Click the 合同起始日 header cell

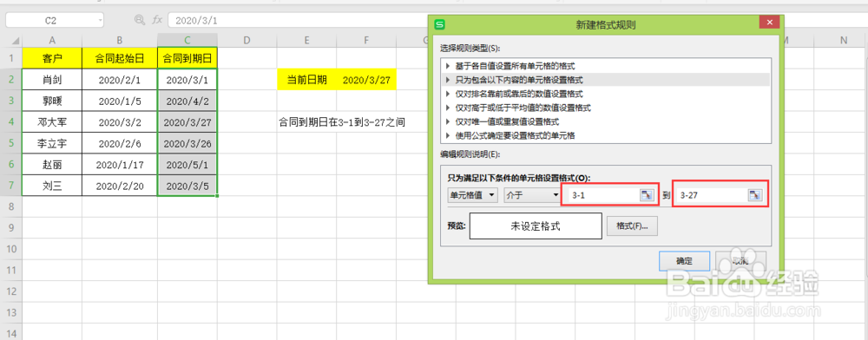(120, 58)
